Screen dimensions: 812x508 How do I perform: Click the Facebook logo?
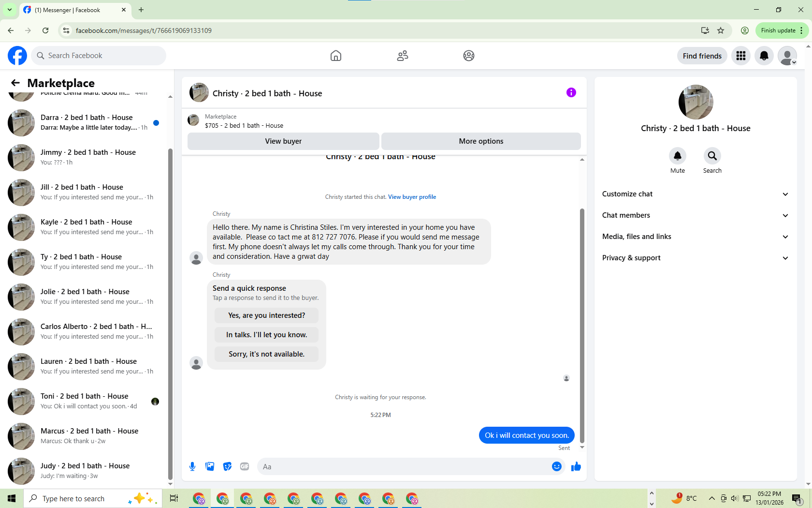[x=17, y=56]
